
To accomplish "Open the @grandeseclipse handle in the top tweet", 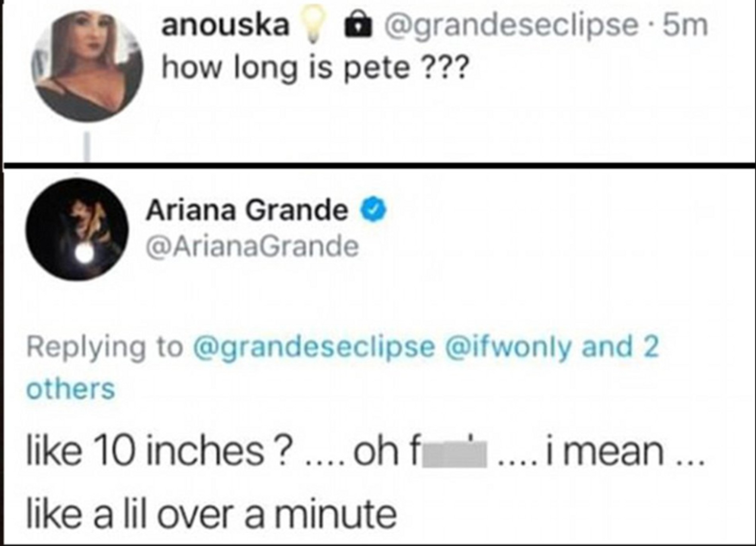I will pos(510,26).
